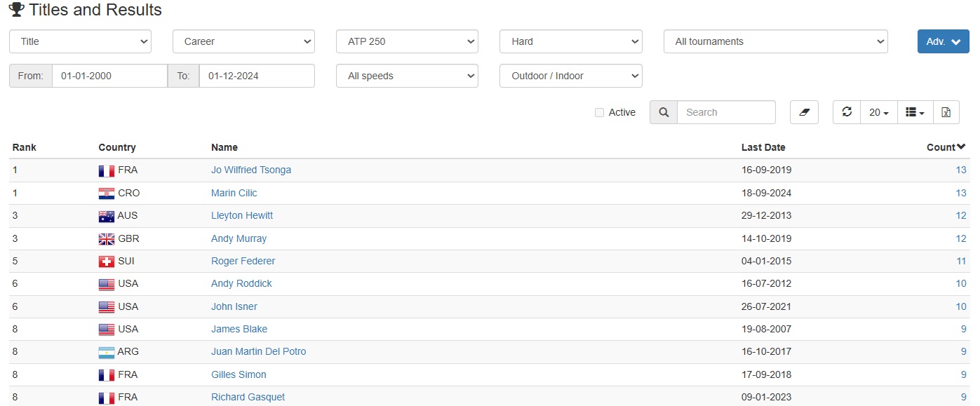Sort by the Last Date column header
Viewport: 980px width, 406px height.
pyautogui.click(x=763, y=147)
